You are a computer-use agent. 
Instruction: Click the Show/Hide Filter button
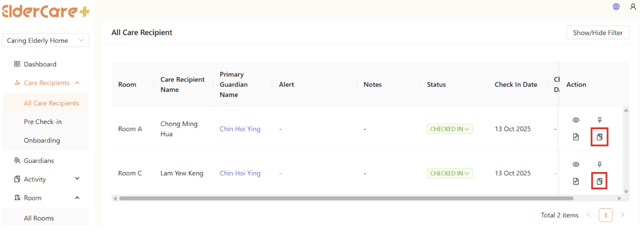point(597,33)
